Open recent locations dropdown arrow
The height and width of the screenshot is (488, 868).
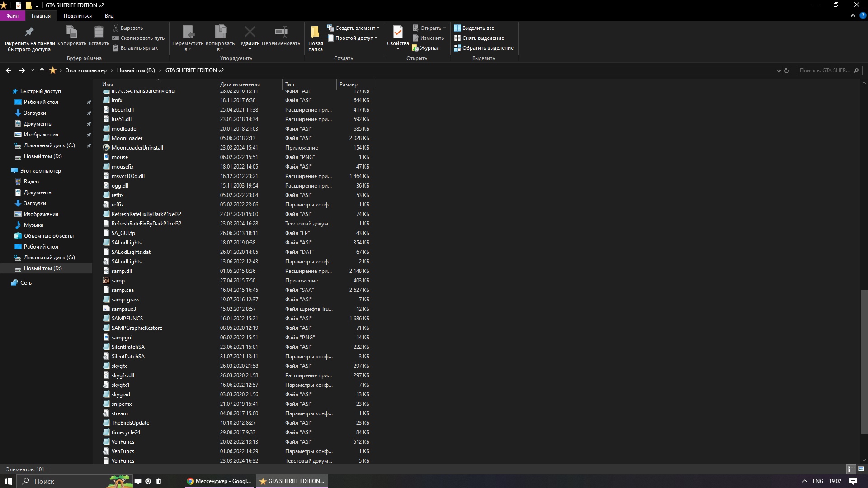coord(33,70)
